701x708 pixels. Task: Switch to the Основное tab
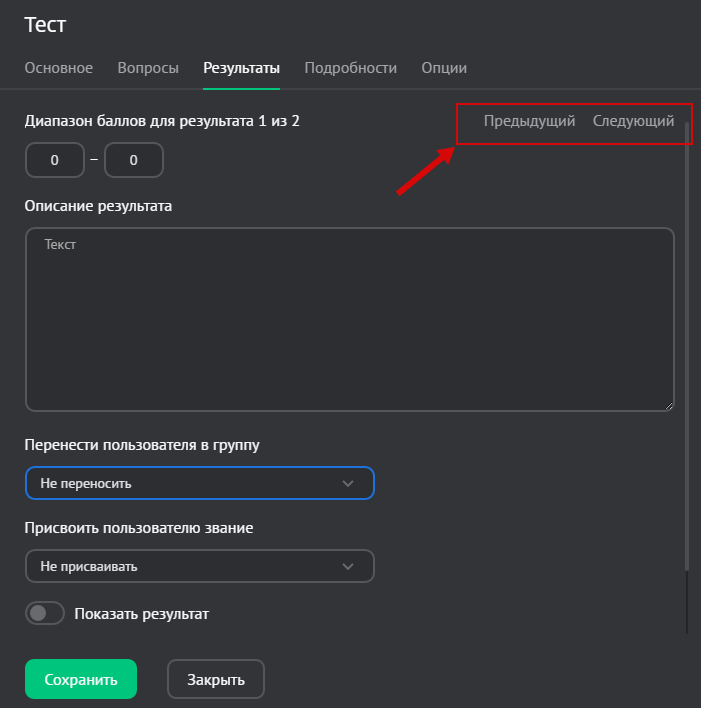click(58, 68)
